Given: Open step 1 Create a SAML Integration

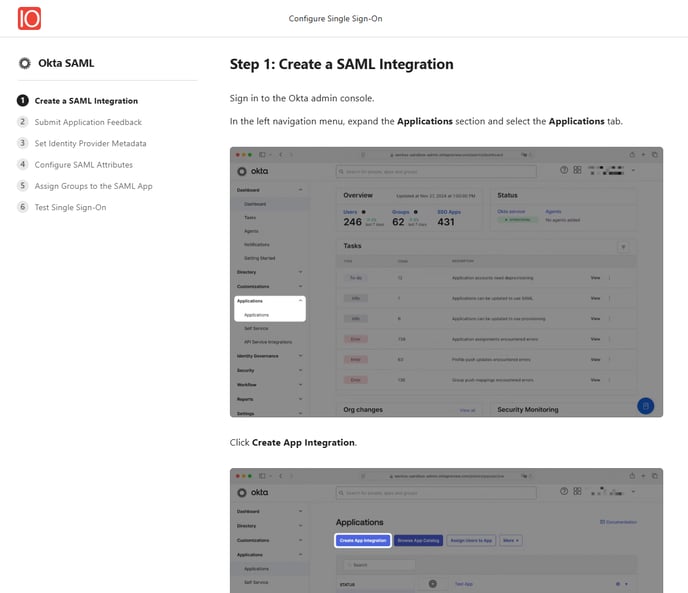Looking at the screenshot, I should [78, 101].
